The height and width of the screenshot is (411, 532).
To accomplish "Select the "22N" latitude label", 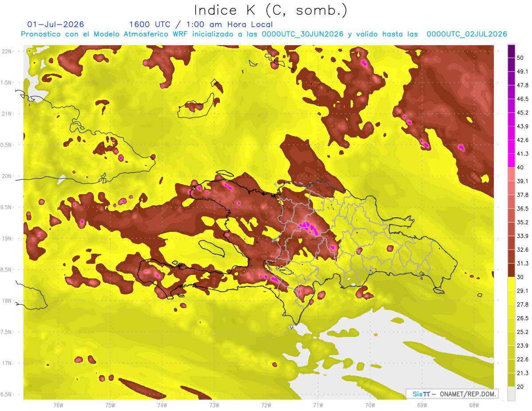I will [x=7, y=51].
